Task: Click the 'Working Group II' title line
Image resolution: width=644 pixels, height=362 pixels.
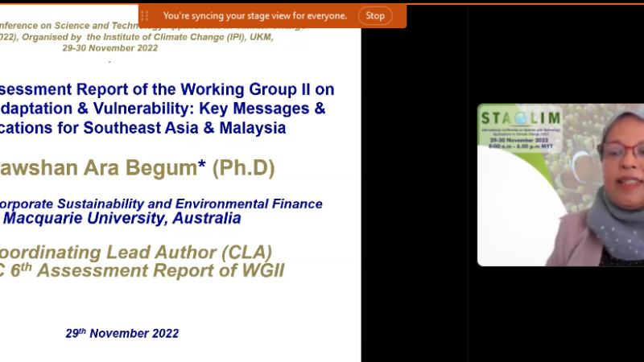Action: click(167, 89)
